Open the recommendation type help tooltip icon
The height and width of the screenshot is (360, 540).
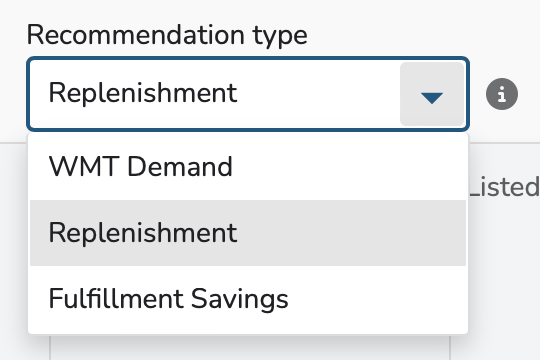502,94
